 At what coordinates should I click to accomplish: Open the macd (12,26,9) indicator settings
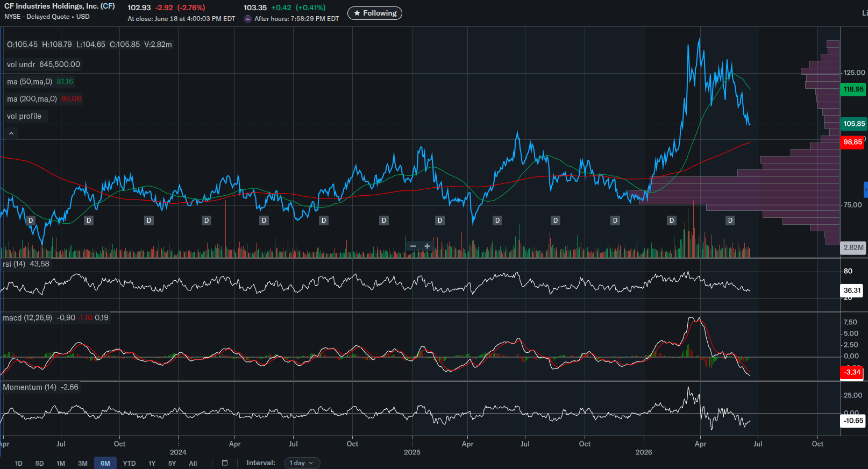(x=27, y=318)
